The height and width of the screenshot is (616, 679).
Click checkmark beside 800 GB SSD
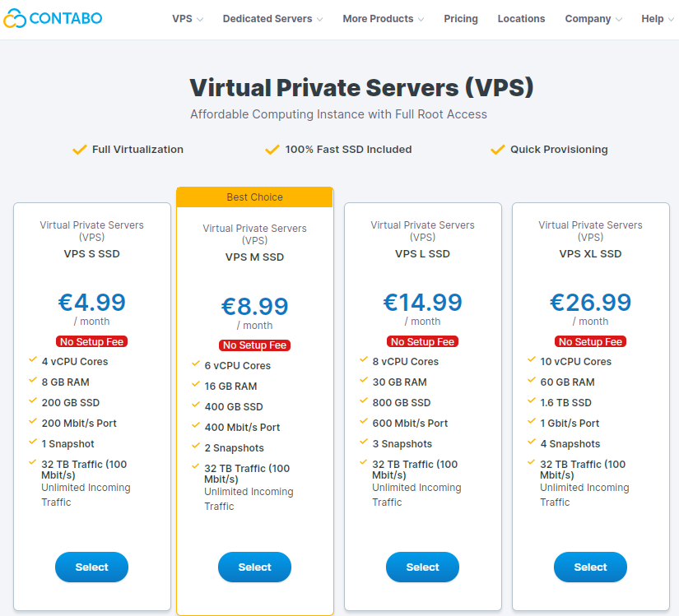[363, 402]
